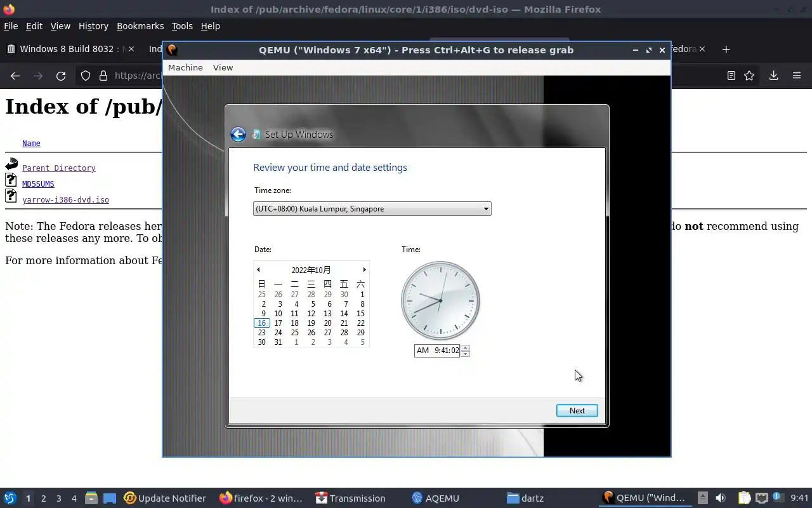812x508 pixels.
Task: Open Firefox tracking protection shield icon
Action: pyautogui.click(x=86, y=76)
